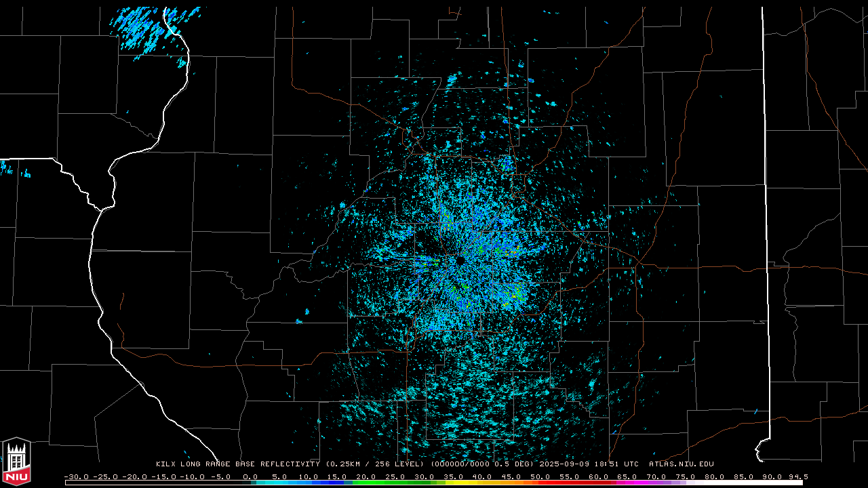Click the 94.5 scale label
The height and width of the screenshot is (488, 868).
coord(797,476)
